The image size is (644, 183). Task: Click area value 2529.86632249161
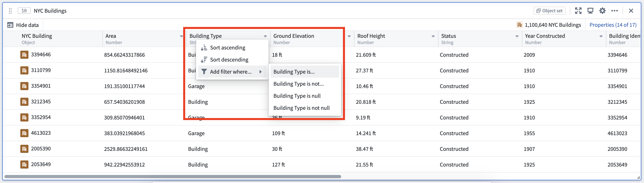[x=126, y=149]
